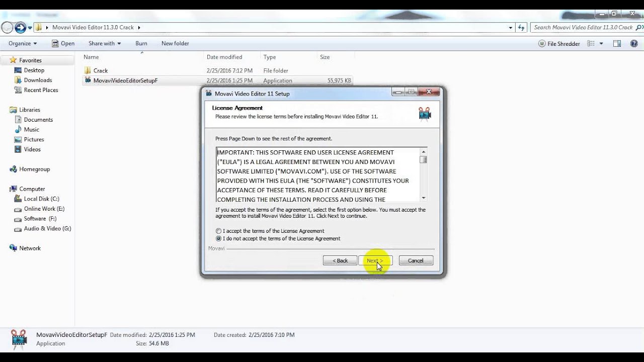Click the Recent Places icon
Screen dimensions: 644x362
click(18, 90)
